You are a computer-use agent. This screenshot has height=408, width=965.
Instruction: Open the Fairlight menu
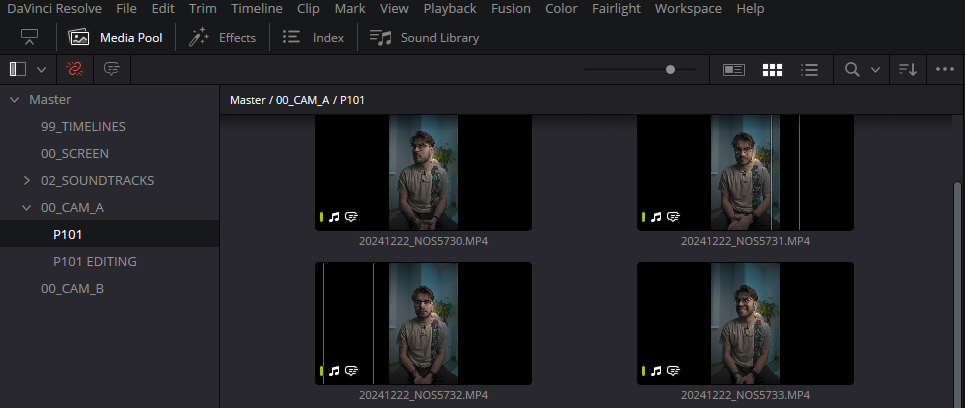pos(616,9)
